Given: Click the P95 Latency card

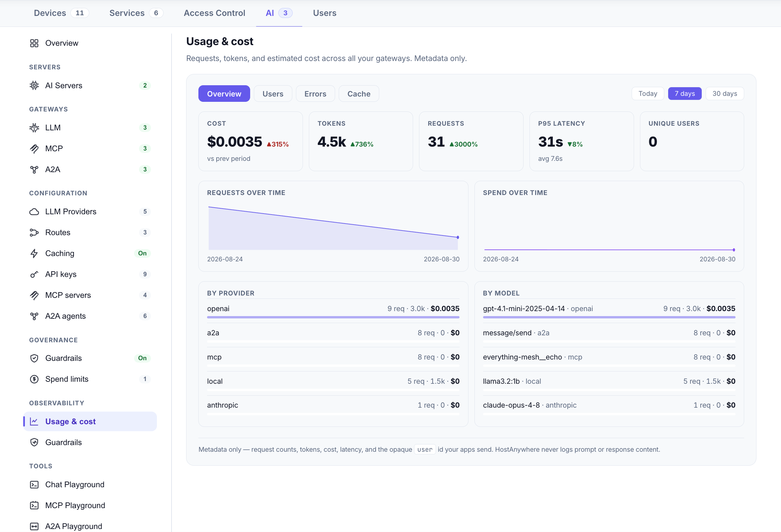Looking at the screenshot, I should click(x=582, y=141).
